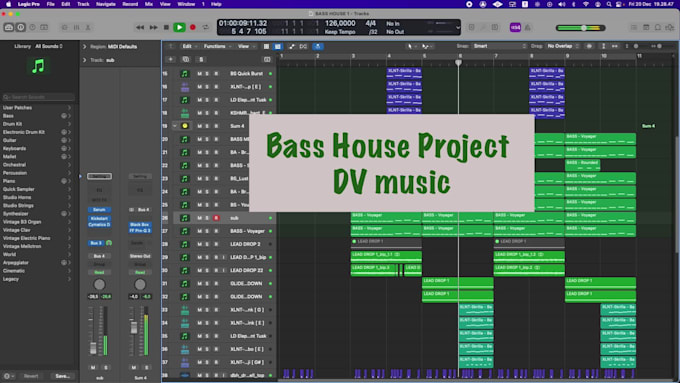Image resolution: width=680 pixels, height=383 pixels.
Task: Open Smart Controls from the control bar
Action: (64, 27)
